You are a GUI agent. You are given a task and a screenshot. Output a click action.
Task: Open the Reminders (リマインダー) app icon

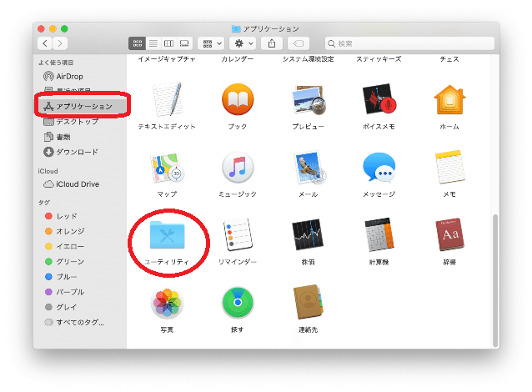pyautogui.click(x=238, y=235)
